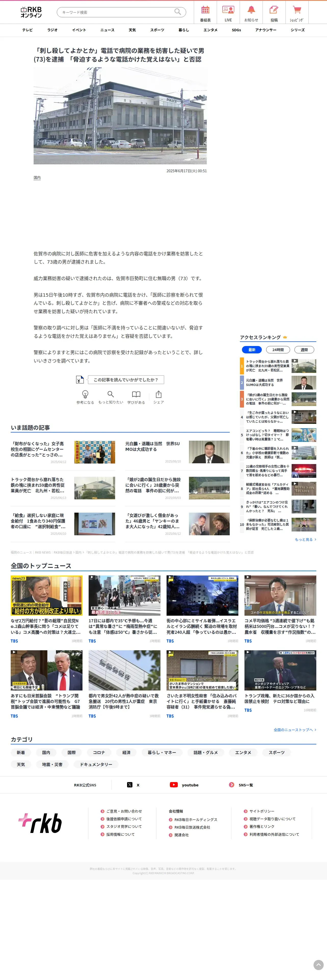Select the コロナ category chip

[99, 753]
